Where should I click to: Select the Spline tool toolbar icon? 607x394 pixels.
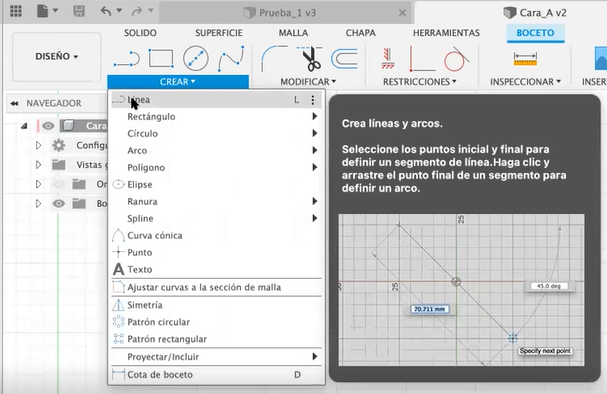coord(231,59)
